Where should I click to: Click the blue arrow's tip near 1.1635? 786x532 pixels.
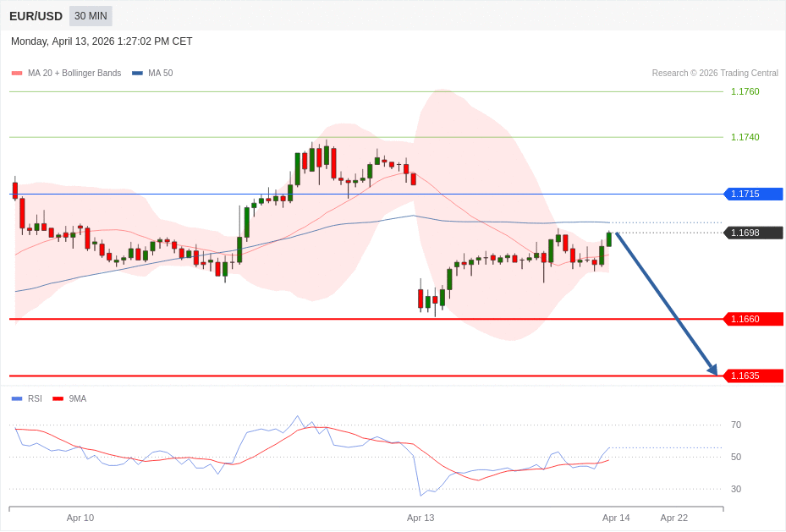point(715,372)
